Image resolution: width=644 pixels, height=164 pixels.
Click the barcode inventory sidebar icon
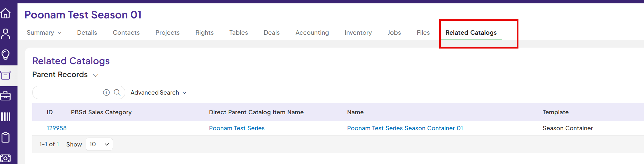(6, 117)
